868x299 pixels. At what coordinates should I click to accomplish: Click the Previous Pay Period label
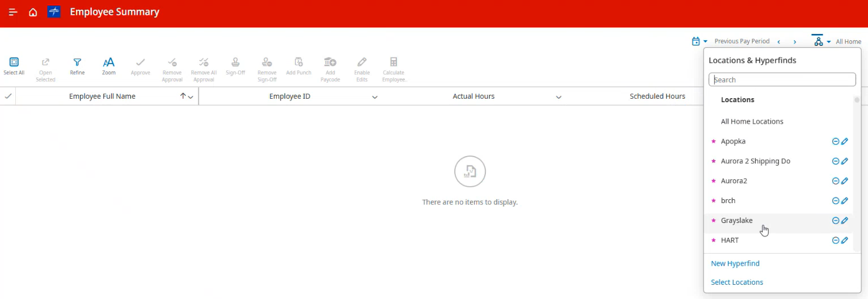(742, 41)
